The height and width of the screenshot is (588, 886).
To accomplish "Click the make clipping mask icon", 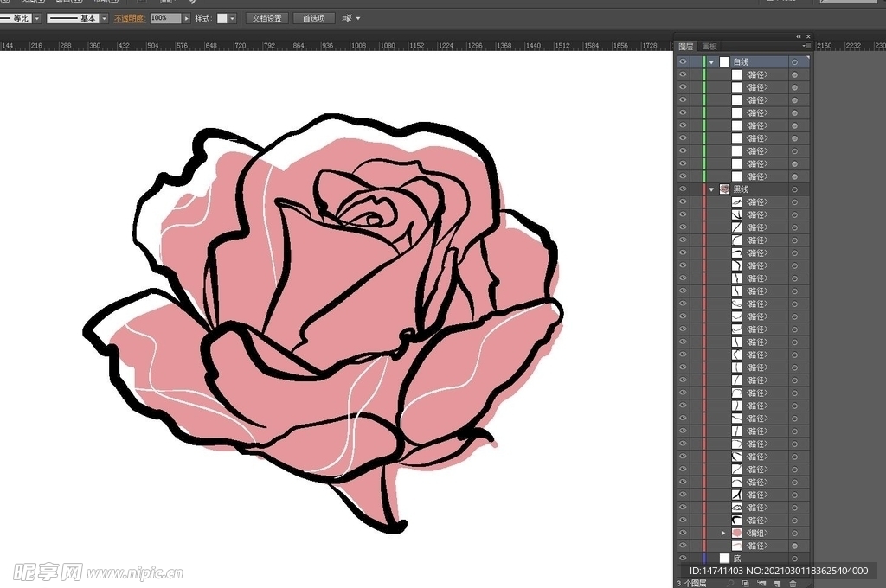I will pos(745,584).
